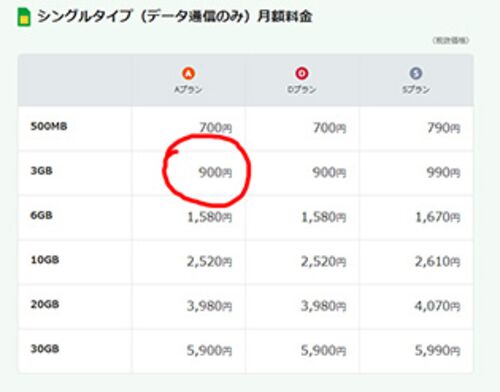Click the 1,670円 S plan price
Image resolution: width=500 pixels, height=392 pixels.
point(438,217)
